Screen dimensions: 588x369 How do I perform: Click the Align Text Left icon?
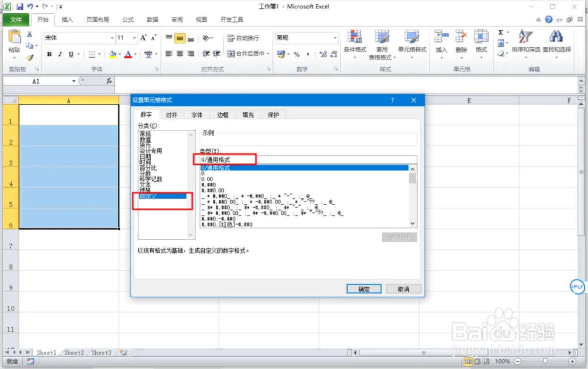[x=169, y=54]
